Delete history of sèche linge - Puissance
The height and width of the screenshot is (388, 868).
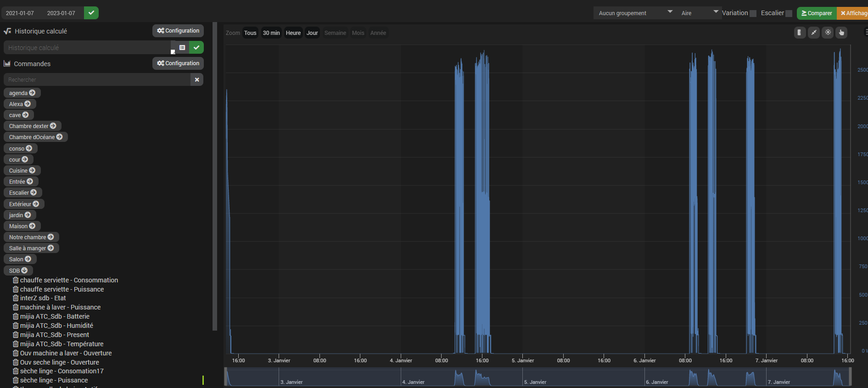(16, 380)
